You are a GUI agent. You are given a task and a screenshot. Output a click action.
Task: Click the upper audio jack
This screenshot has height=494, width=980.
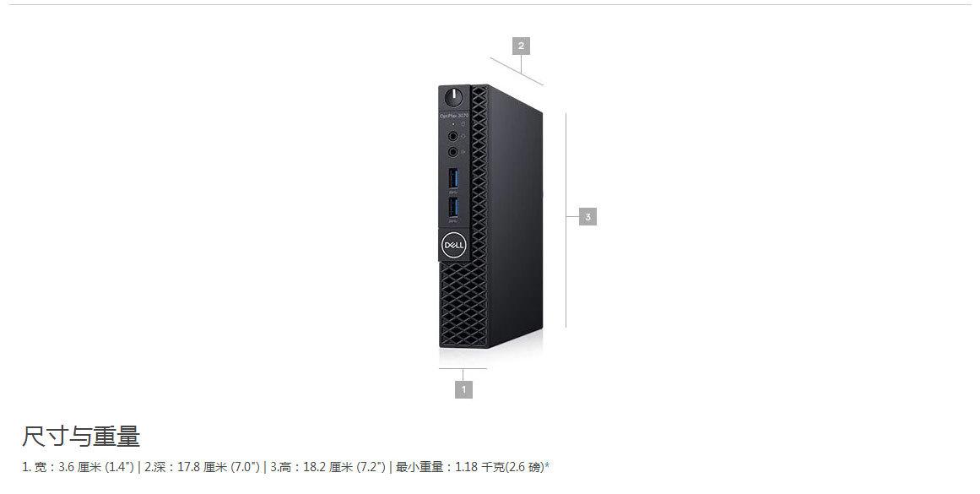[453, 136]
